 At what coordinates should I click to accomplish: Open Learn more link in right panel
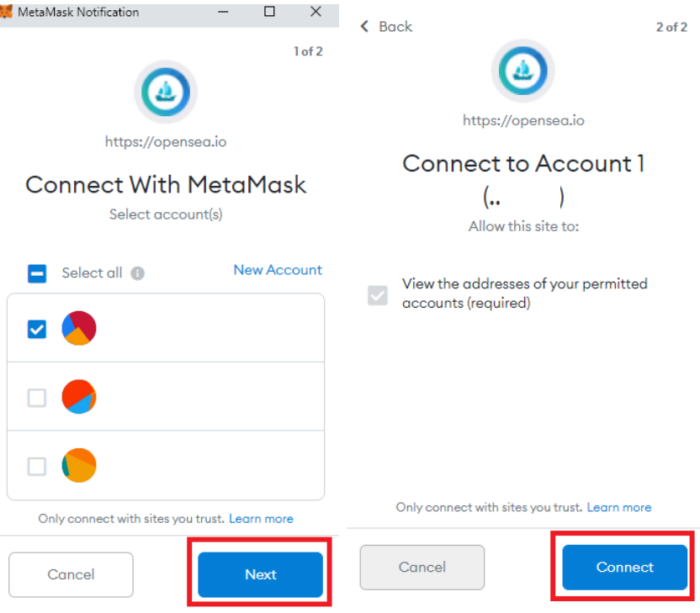tap(619, 507)
